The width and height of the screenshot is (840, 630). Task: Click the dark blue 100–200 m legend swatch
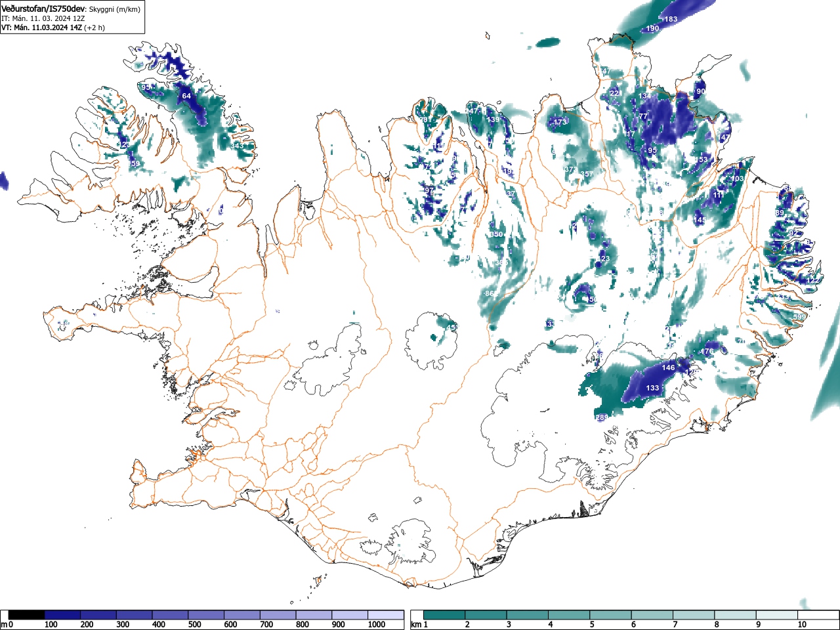(x=62, y=615)
